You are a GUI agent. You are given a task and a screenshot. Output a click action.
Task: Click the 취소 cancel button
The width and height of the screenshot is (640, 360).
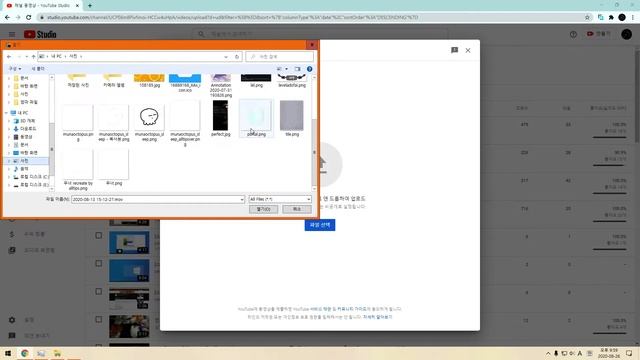click(297, 209)
